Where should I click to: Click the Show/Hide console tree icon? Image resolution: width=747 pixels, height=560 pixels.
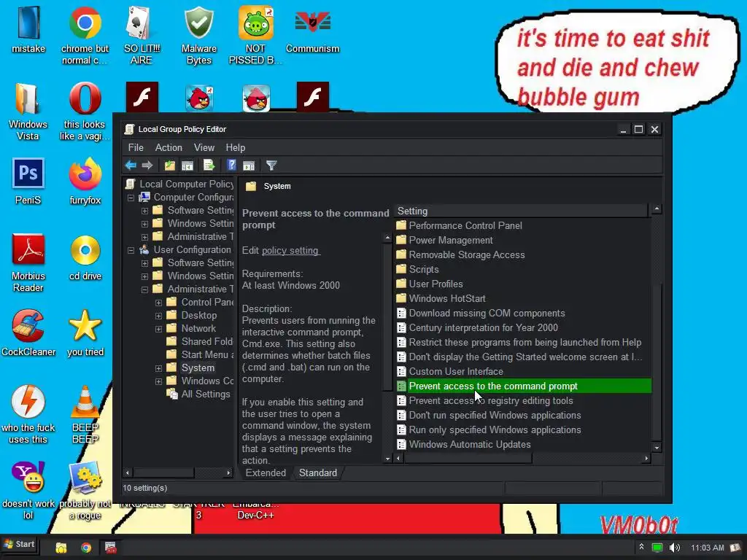187,166
